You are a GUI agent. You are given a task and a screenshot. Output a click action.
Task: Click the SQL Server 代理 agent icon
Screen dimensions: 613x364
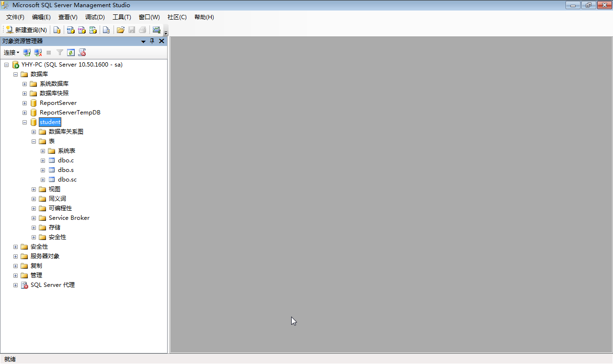click(24, 285)
